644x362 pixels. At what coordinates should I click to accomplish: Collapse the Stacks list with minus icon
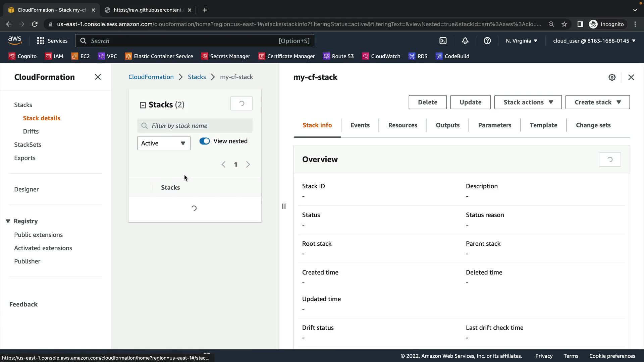click(143, 105)
